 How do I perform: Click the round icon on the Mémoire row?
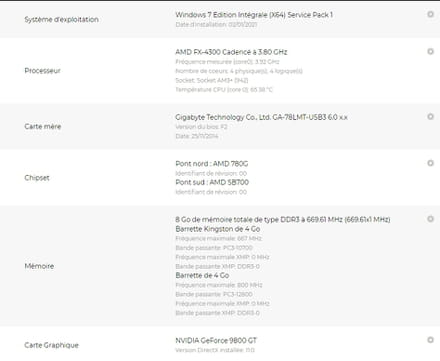coord(430,219)
